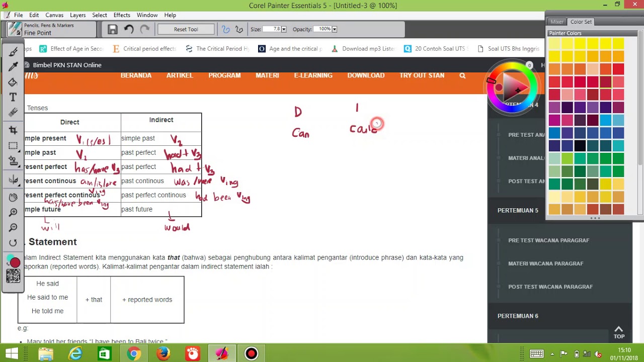
Task: Click the Save icon in property bar
Action: click(113, 30)
